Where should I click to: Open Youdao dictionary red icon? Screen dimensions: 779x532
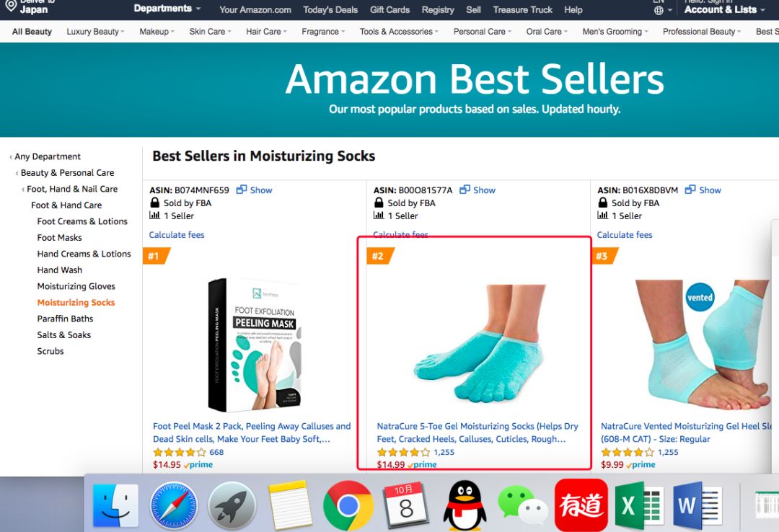tap(581, 506)
